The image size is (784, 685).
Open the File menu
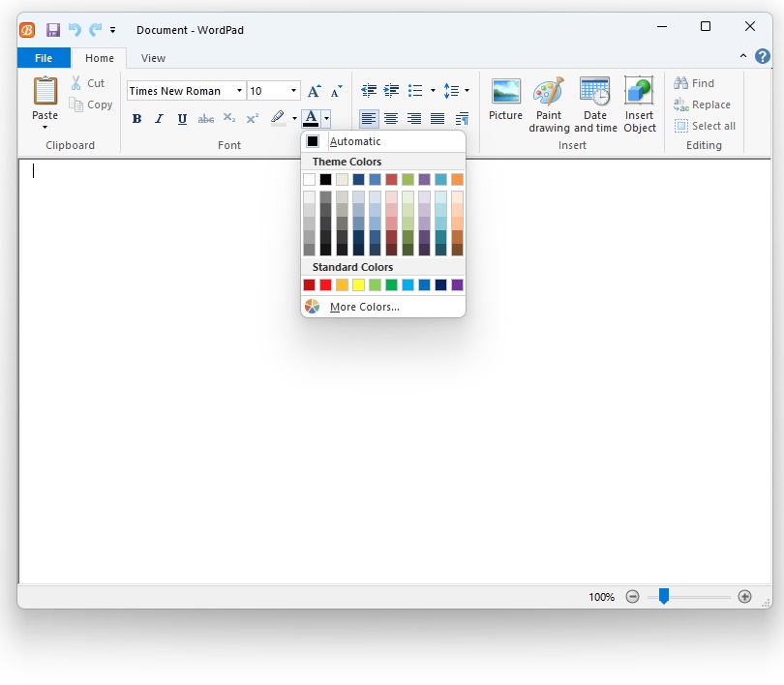44,58
